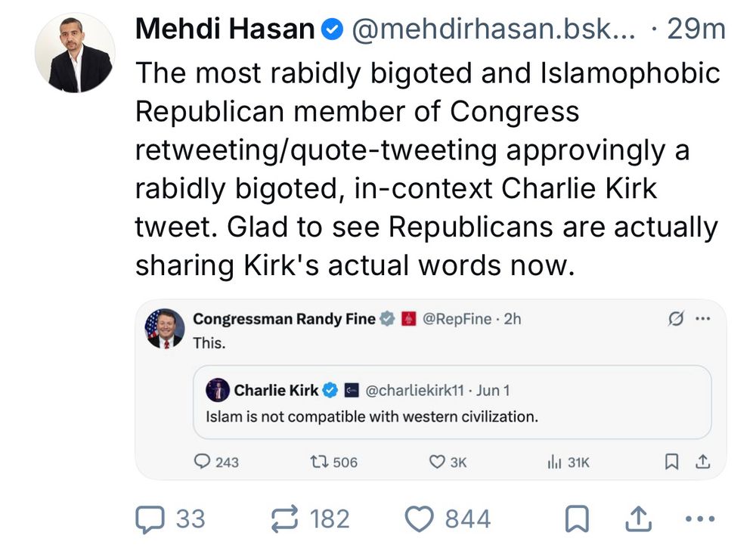Open the share icon on Mehdi's post
The image size is (756, 551).
pos(639,518)
